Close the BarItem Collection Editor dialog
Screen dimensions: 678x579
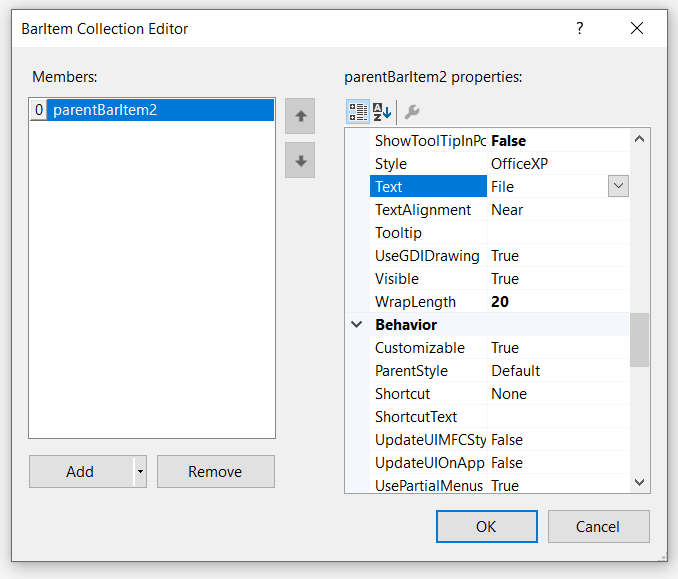(x=637, y=29)
